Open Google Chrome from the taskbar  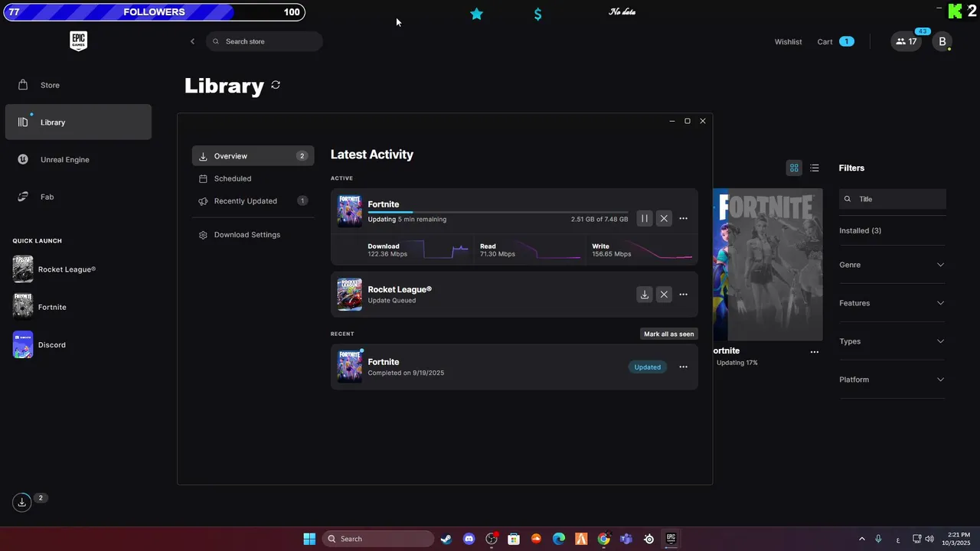click(604, 539)
